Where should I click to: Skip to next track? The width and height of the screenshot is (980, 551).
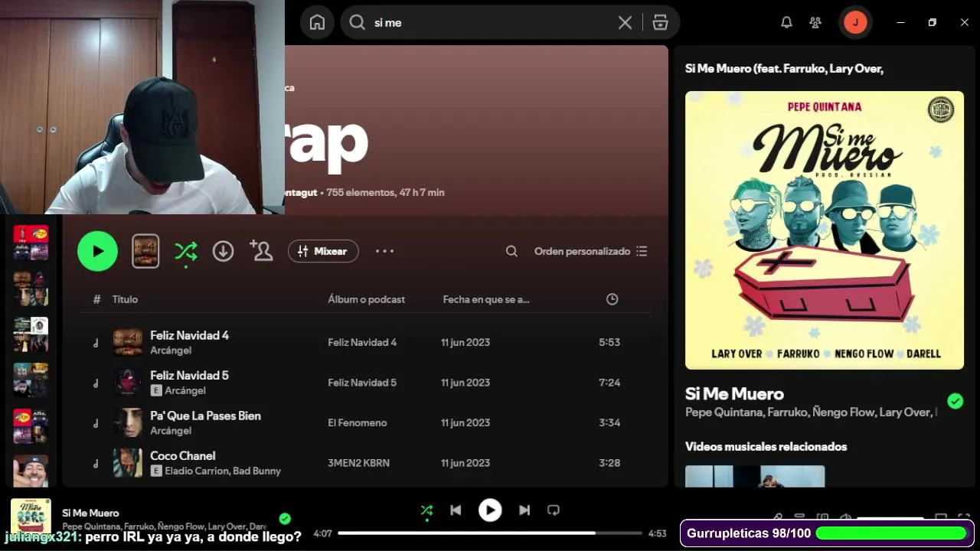(x=524, y=510)
